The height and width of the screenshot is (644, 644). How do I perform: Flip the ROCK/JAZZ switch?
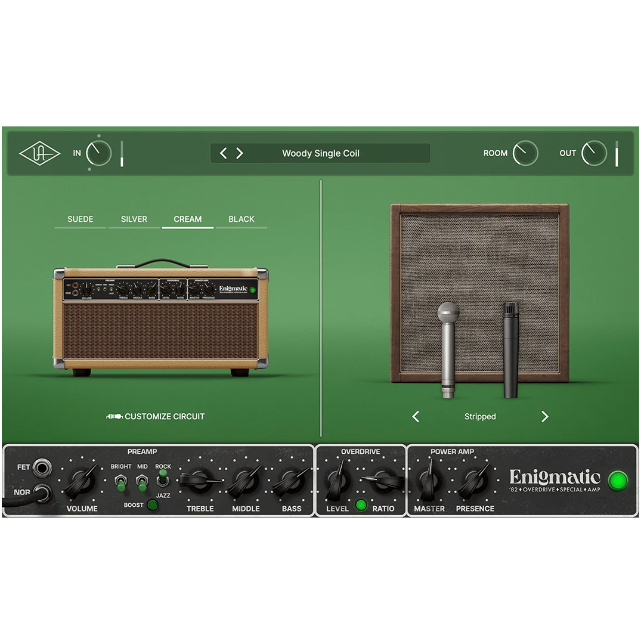(x=163, y=478)
